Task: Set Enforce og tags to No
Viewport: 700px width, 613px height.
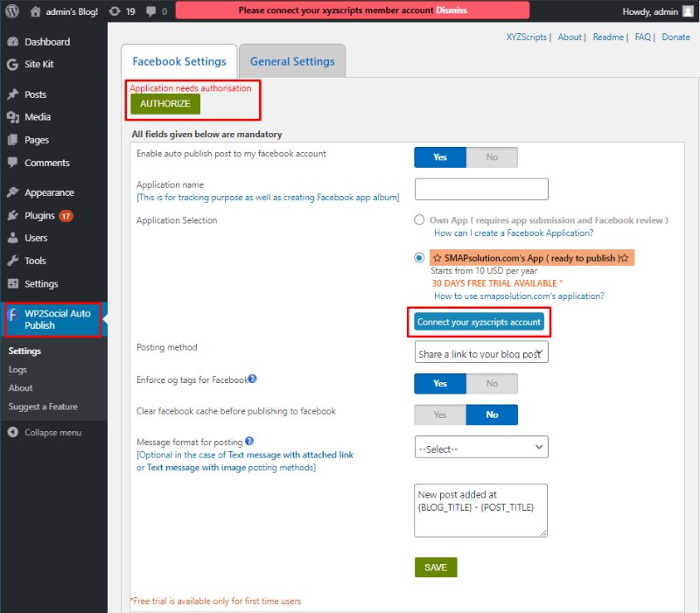Action: (x=492, y=383)
